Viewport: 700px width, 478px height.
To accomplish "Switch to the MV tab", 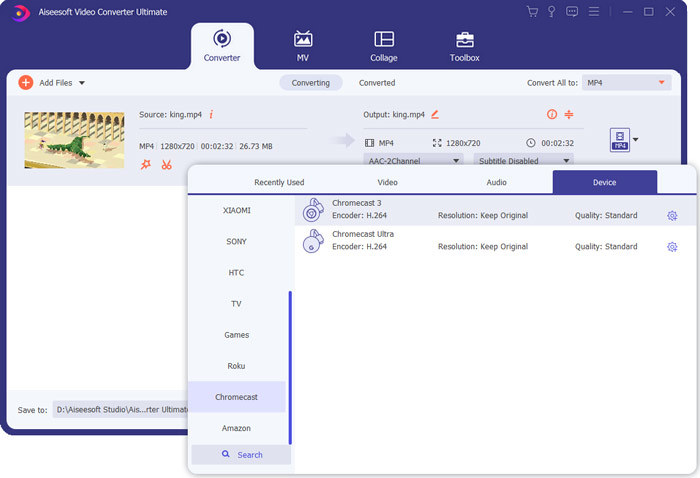I will point(303,46).
